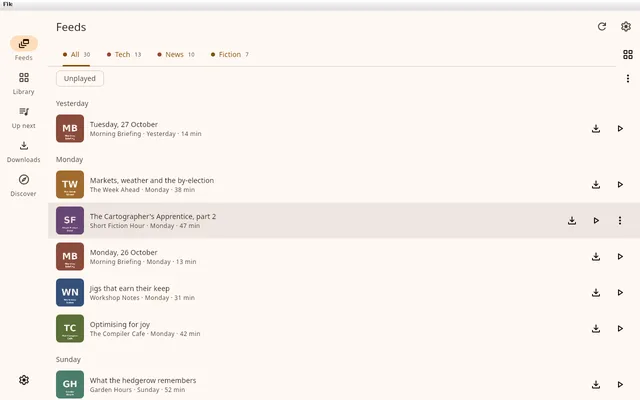Download Optimising for joy episode

[596, 329]
